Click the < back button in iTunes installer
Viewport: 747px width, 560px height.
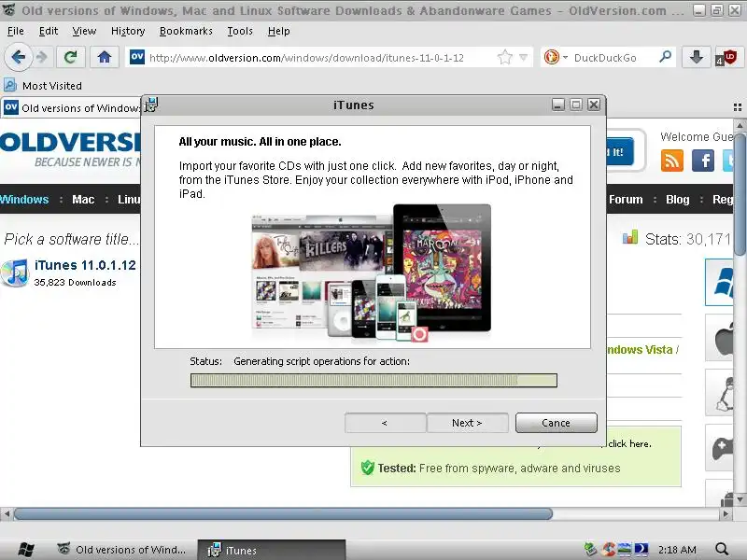(385, 423)
